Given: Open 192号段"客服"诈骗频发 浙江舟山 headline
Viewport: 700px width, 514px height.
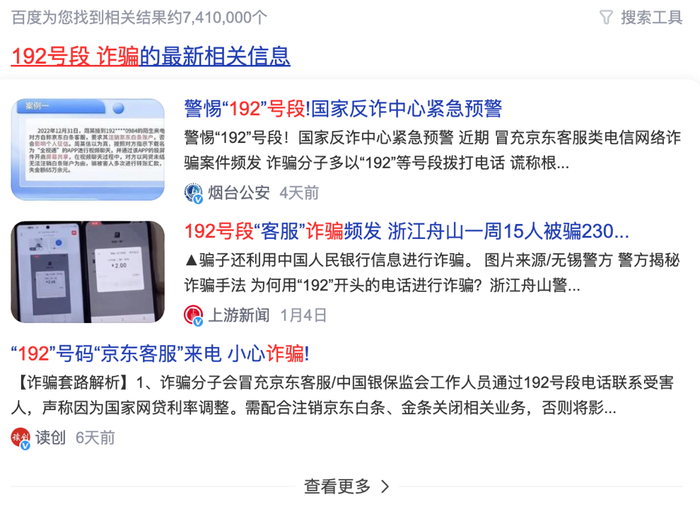Looking at the screenshot, I should tap(407, 231).
